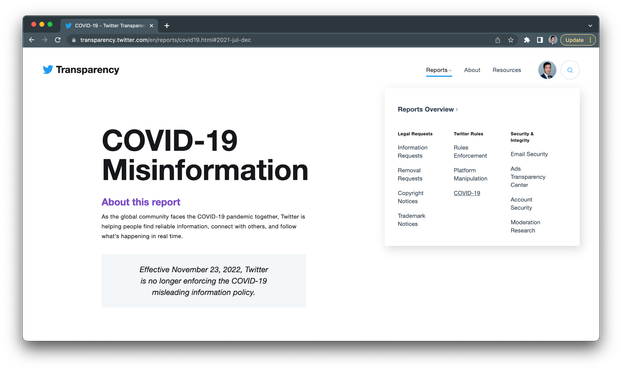Open the Ads Transparency Center link
622x371 pixels.
[528, 177]
